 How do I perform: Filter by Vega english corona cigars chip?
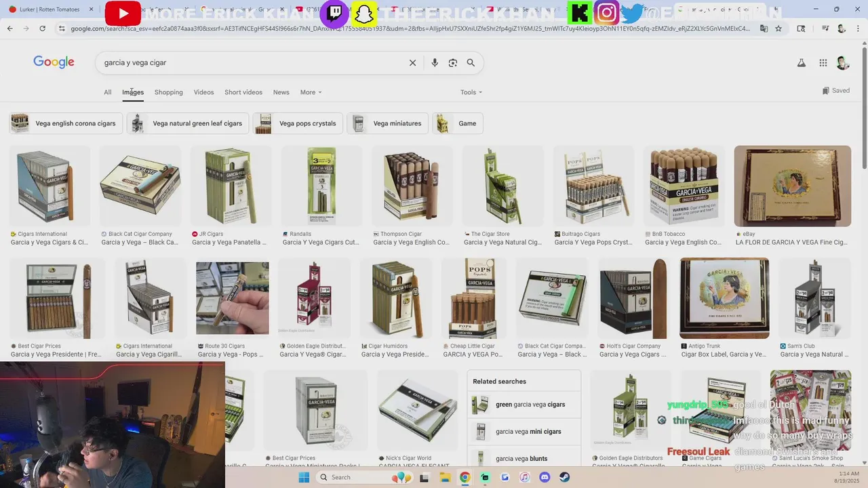(x=66, y=123)
